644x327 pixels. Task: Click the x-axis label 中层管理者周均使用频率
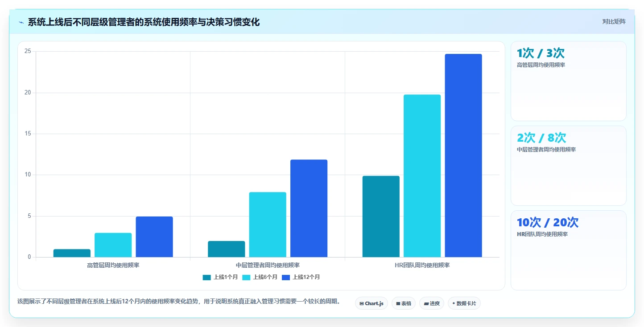point(268,266)
